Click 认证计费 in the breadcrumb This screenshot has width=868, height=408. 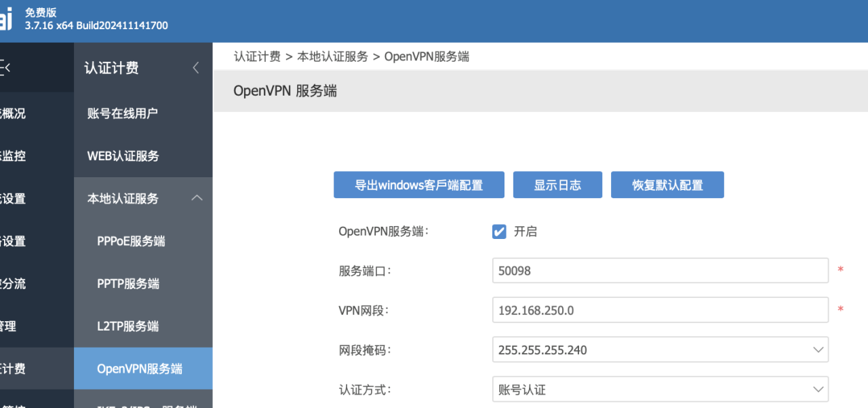[257, 56]
